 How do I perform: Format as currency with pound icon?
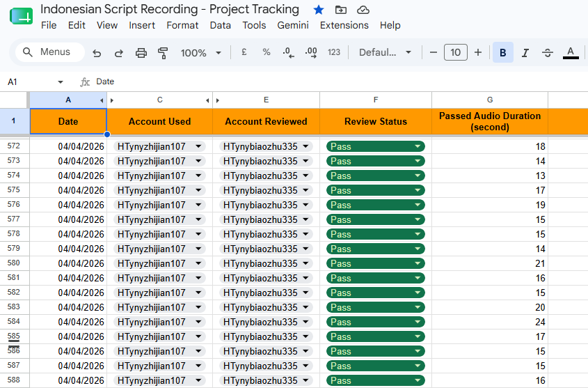pyautogui.click(x=244, y=52)
